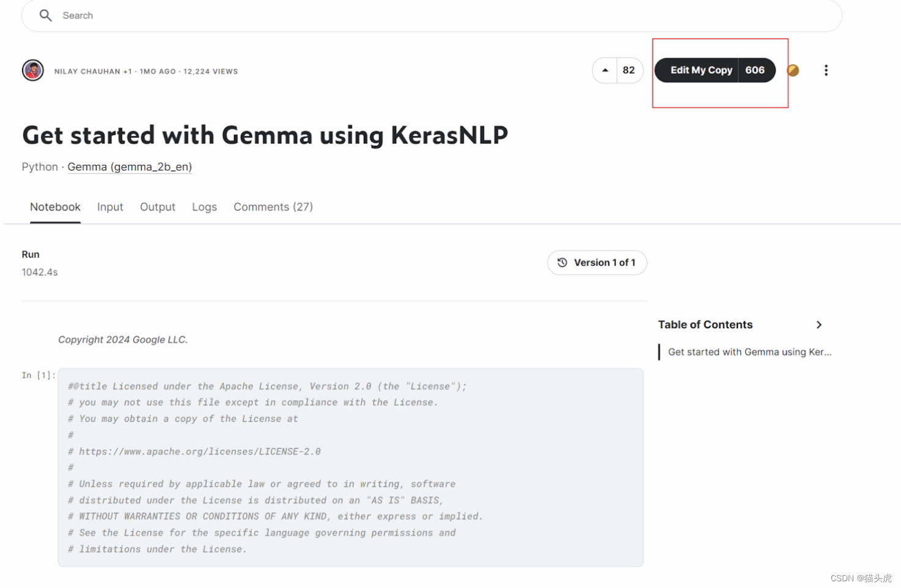
Task: Open the Comments (27) tab
Action: pyautogui.click(x=273, y=207)
